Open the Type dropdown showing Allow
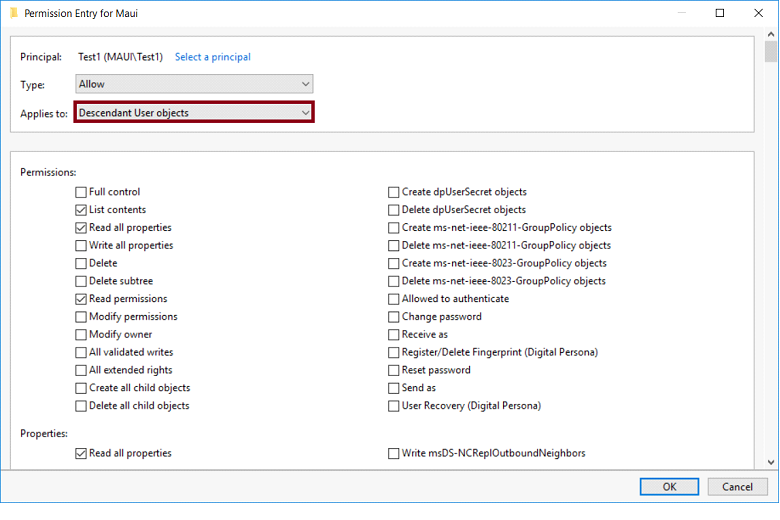The height and width of the screenshot is (520, 780). coord(194,85)
